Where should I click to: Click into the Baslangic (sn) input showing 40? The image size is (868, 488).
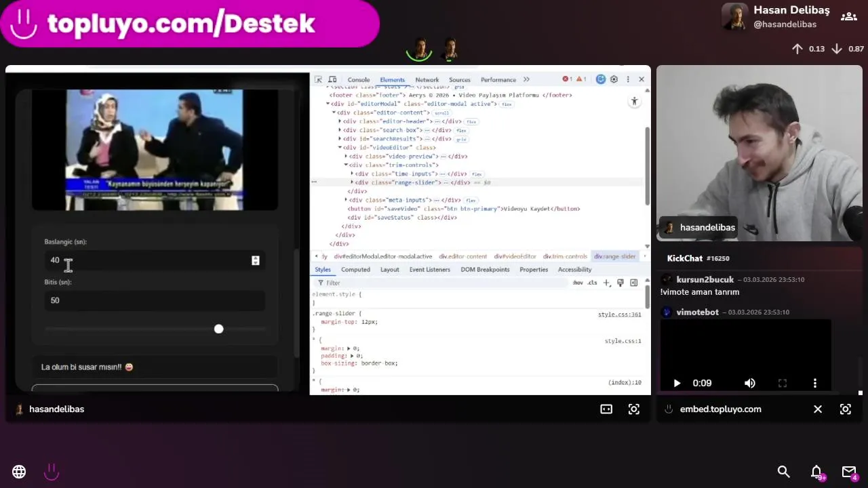[x=155, y=260]
